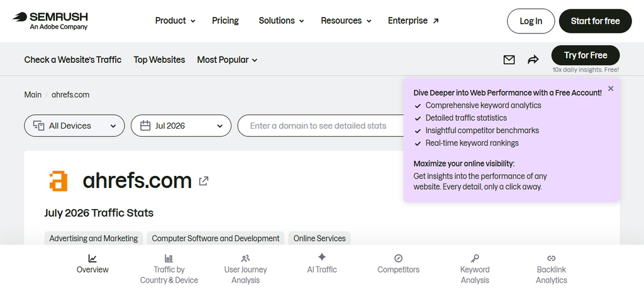
Task: Click the Keyword Analysis key icon
Action: click(475, 258)
